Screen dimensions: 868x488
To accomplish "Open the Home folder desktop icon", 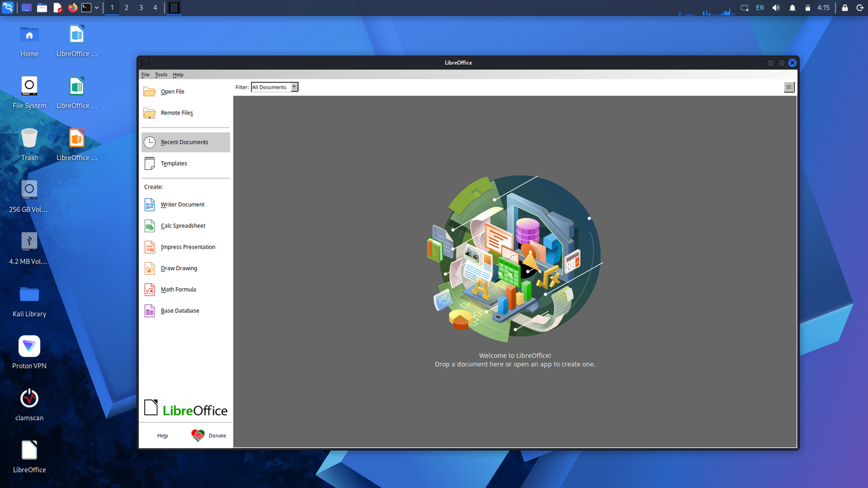I will pyautogui.click(x=29, y=41).
